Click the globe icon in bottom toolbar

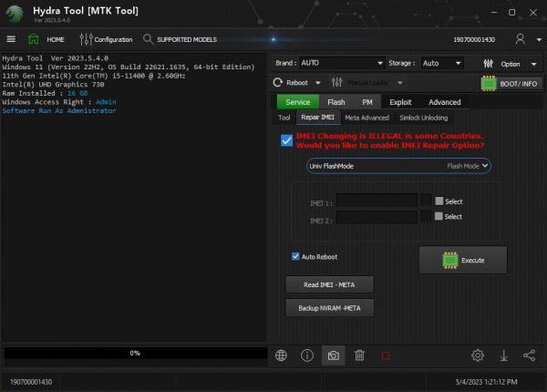[281, 356]
